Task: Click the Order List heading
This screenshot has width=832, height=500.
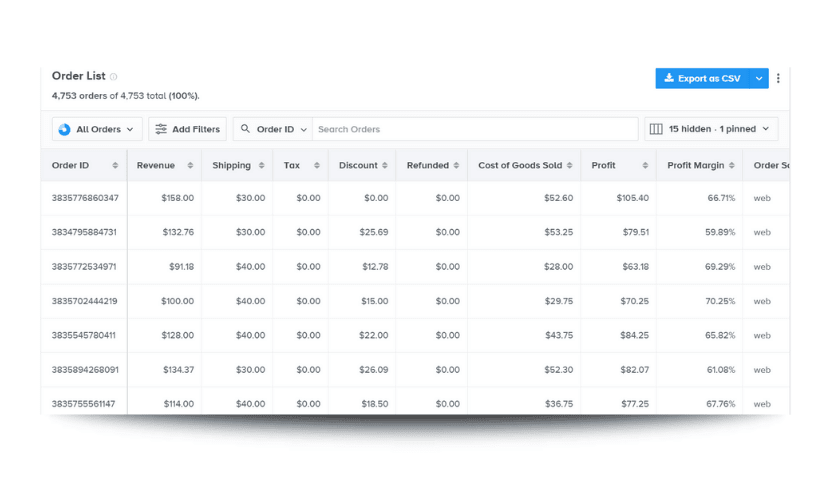Action: click(x=79, y=76)
